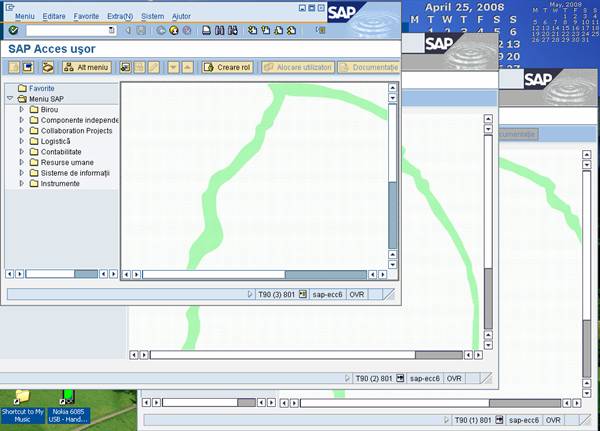Expand the Contabilitate folder
This screenshot has height=431, width=600.
click(21, 152)
